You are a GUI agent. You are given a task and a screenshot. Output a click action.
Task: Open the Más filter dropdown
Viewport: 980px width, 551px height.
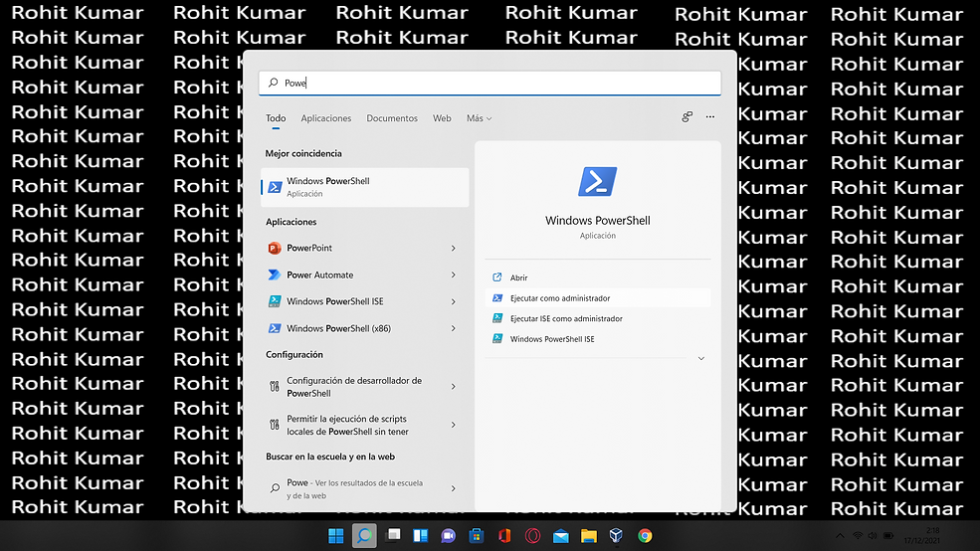point(479,118)
